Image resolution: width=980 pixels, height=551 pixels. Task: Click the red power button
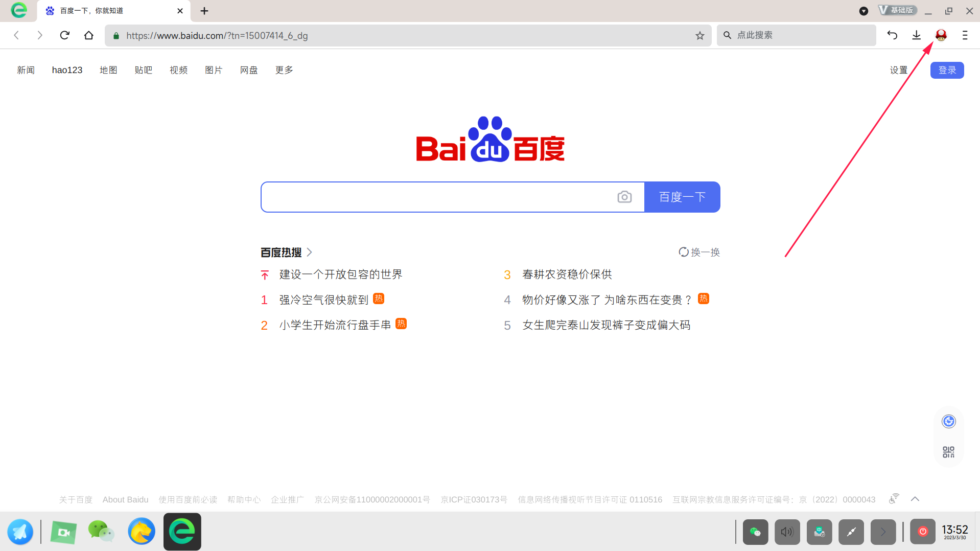(x=923, y=532)
